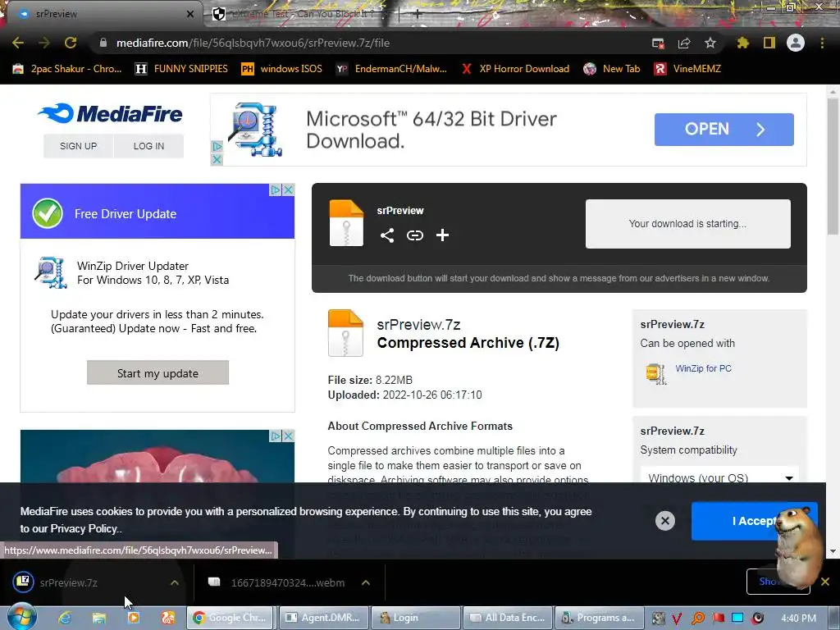Click the LOG IN button

[x=149, y=146]
